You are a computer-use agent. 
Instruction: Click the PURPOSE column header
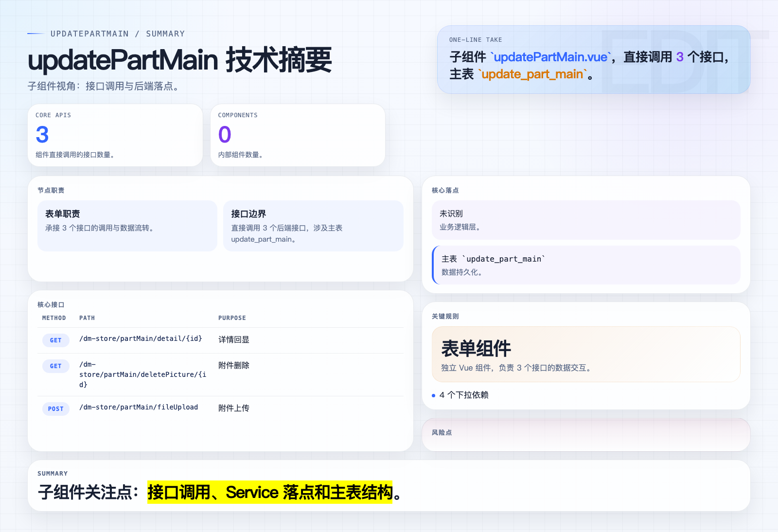point(232,318)
